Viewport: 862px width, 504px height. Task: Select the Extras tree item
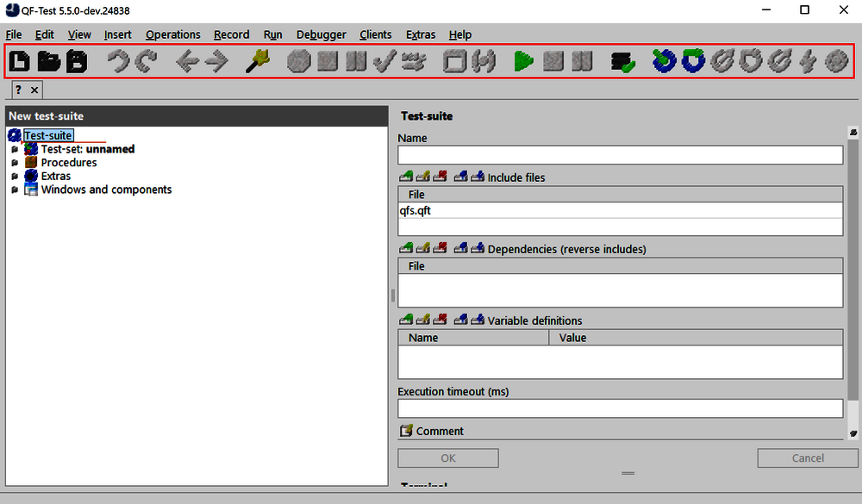55,176
